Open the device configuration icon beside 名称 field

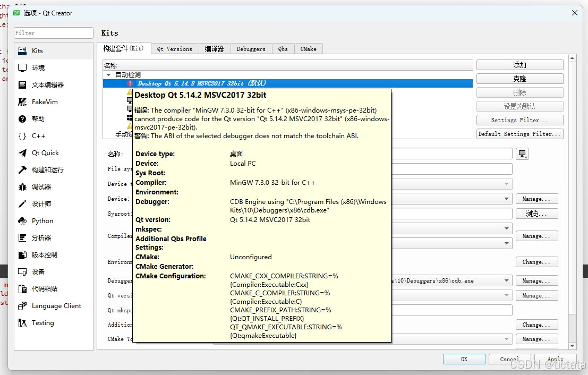coord(522,153)
